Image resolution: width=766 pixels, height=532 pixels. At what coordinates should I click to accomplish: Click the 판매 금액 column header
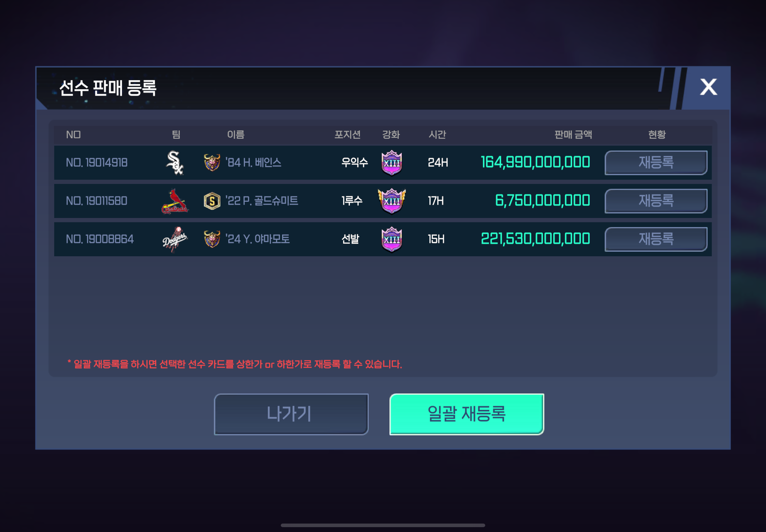click(573, 135)
